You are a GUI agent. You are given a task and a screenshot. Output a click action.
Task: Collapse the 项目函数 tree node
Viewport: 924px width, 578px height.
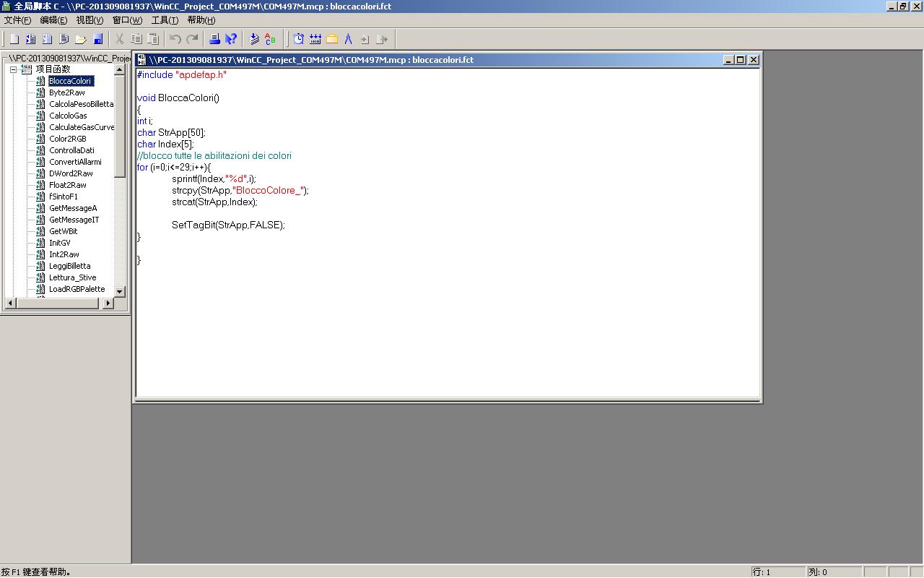[x=13, y=69]
